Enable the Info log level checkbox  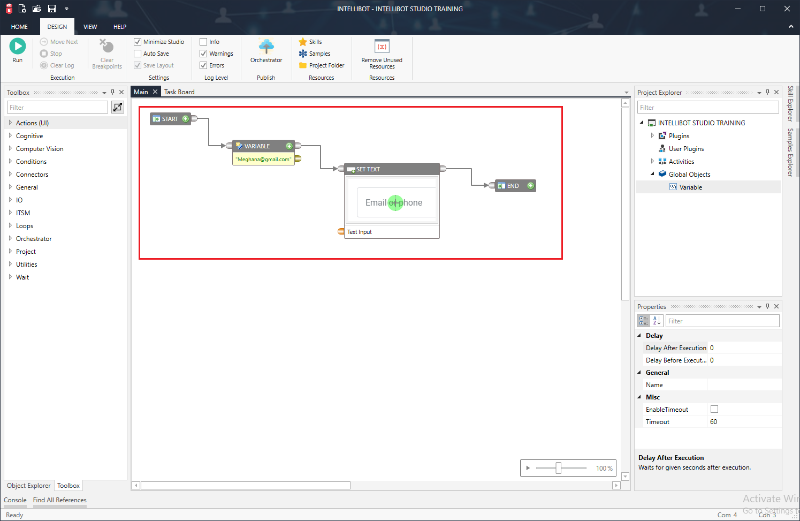(x=203, y=42)
